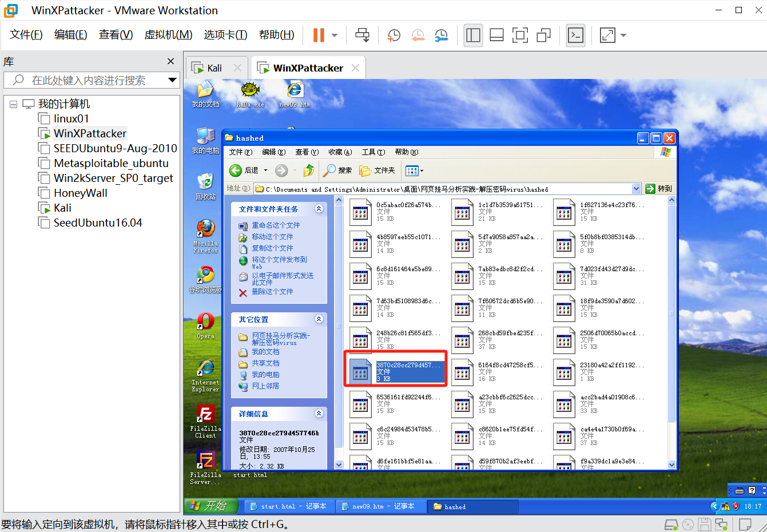
Task: Collapse the 其它位置 panel
Action: pos(319,319)
